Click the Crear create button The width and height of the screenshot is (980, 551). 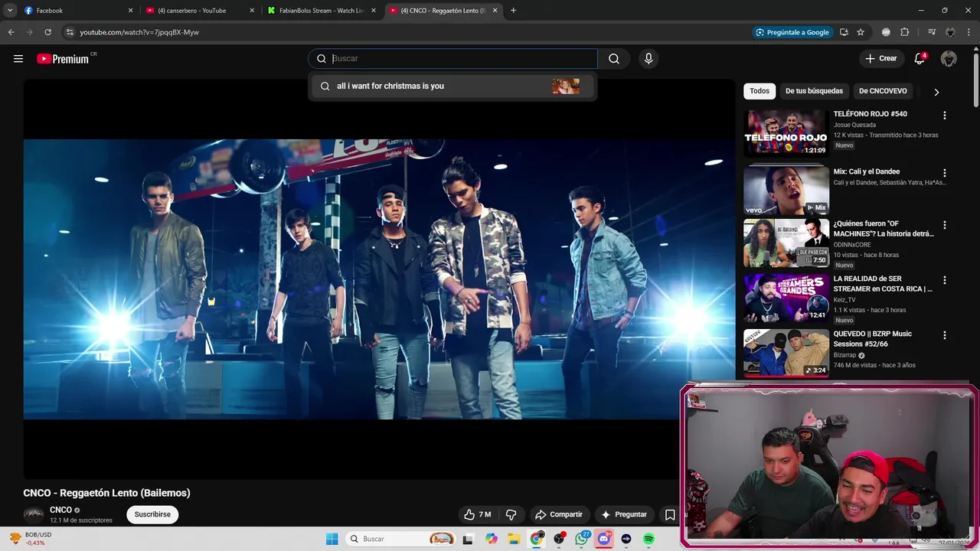coord(880,59)
